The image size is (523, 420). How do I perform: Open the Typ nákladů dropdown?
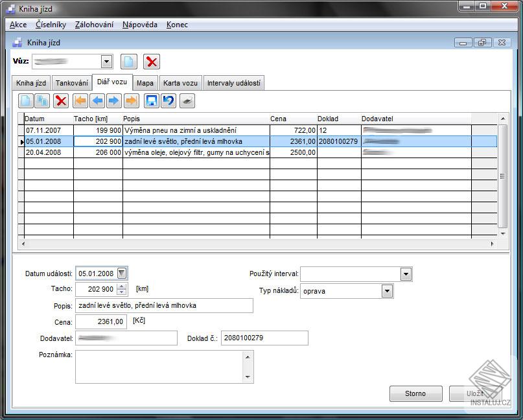(x=388, y=291)
